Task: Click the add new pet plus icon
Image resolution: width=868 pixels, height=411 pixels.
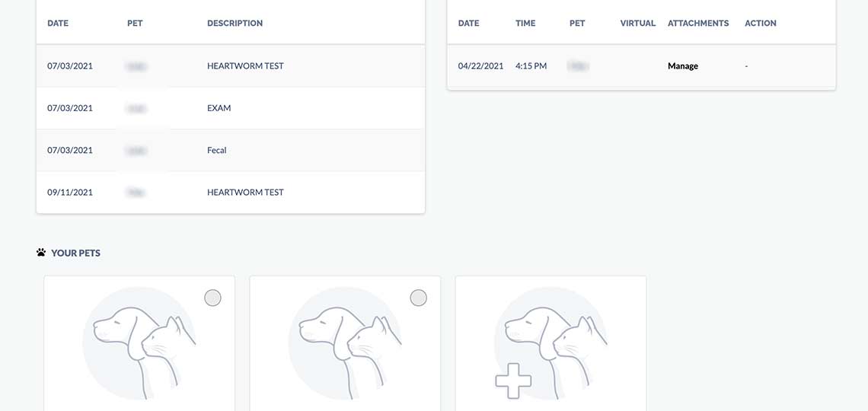Action: [514, 381]
